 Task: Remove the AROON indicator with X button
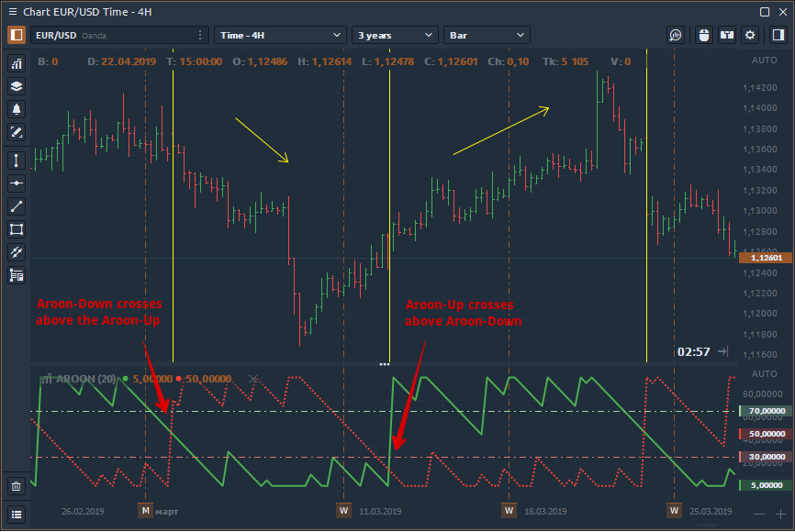click(x=253, y=378)
